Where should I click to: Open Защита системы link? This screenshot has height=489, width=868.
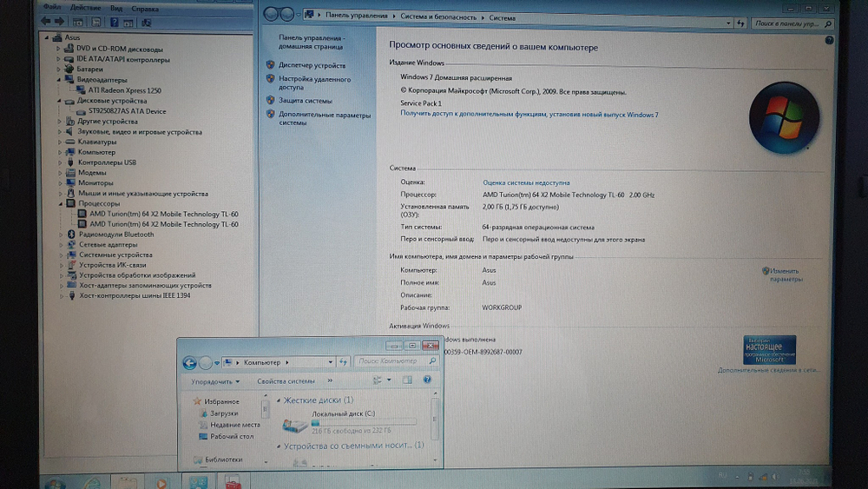(x=305, y=101)
